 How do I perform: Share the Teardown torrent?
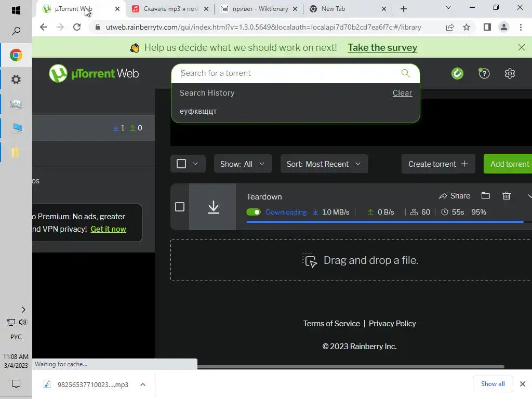click(455, 196)
